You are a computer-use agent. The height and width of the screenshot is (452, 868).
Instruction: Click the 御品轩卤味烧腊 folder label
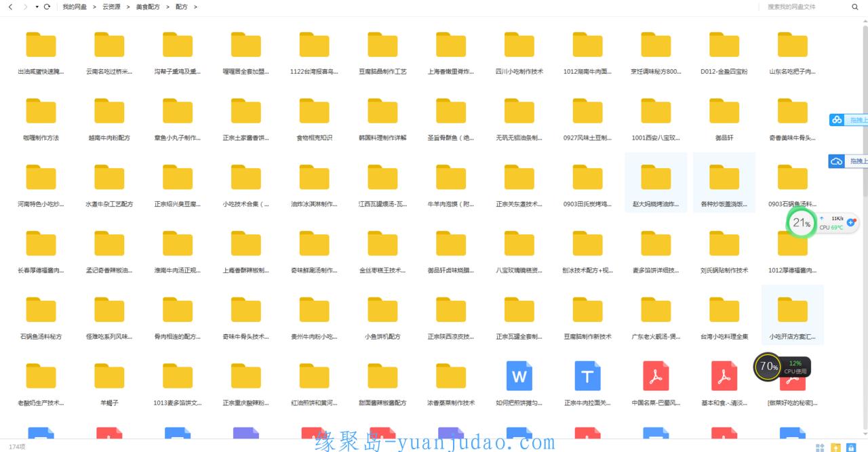click(x=451, y=270)
